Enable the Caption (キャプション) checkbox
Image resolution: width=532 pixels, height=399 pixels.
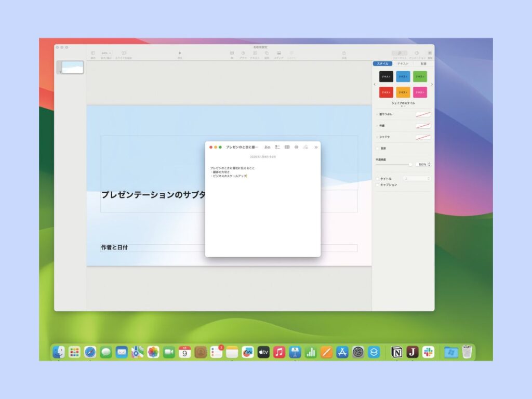point(377,185)
